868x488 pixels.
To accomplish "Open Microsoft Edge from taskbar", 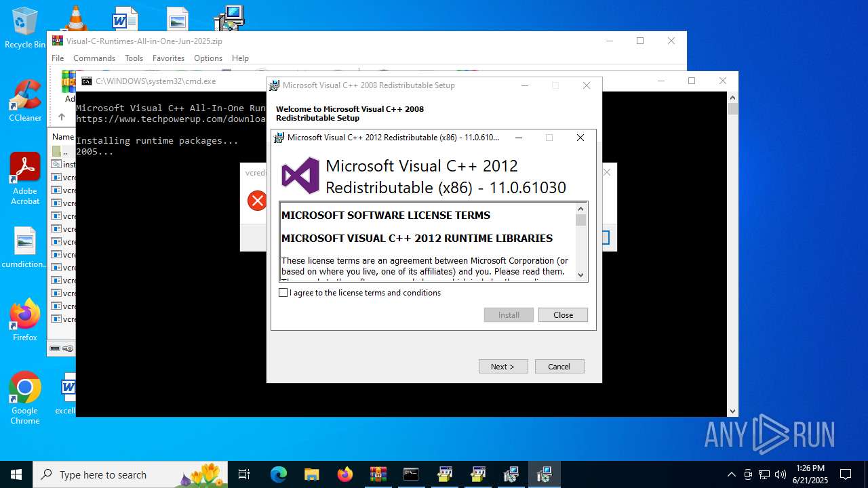I will (x=279, y=474).
